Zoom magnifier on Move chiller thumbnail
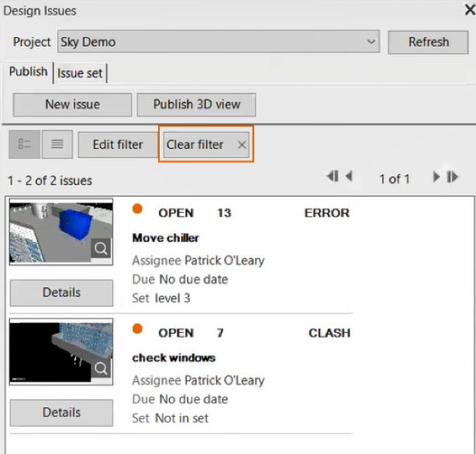 coord(101,248)
